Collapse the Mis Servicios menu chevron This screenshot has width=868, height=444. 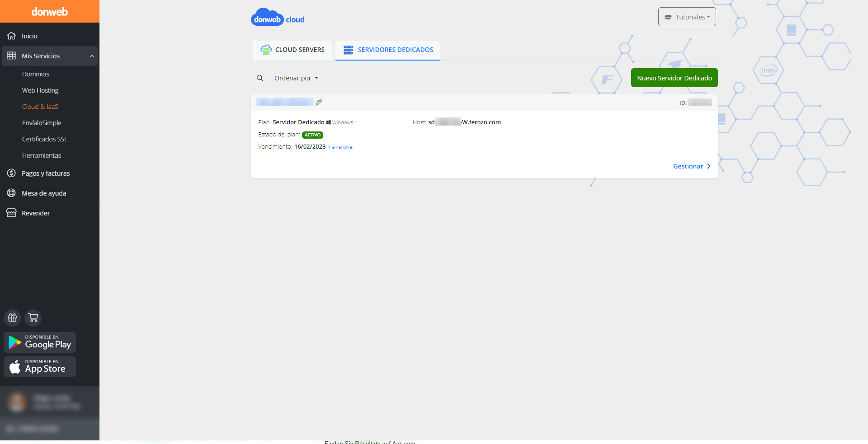[x=92, y=56]
